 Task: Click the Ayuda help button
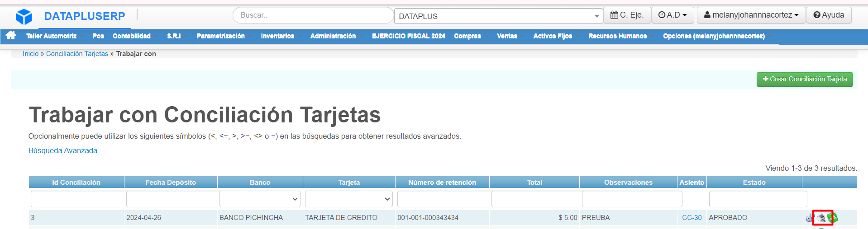[x=829, y=15]
